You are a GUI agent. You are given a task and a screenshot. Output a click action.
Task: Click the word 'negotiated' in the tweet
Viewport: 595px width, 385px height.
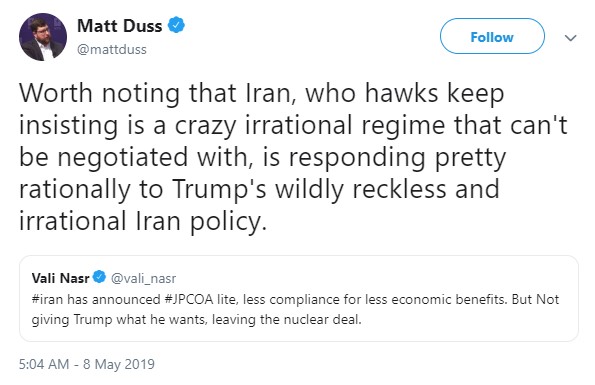[x=123, y=157]
